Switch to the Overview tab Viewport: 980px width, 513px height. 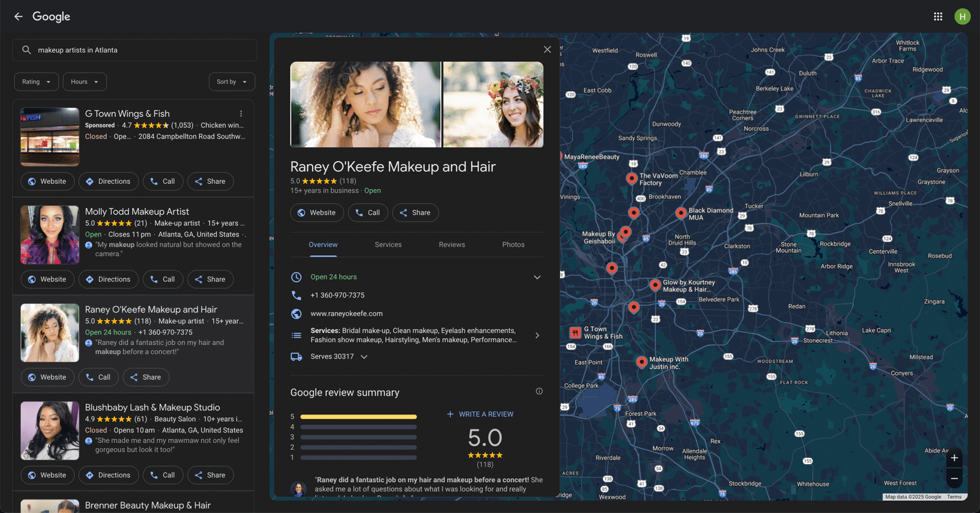[323, 245]
